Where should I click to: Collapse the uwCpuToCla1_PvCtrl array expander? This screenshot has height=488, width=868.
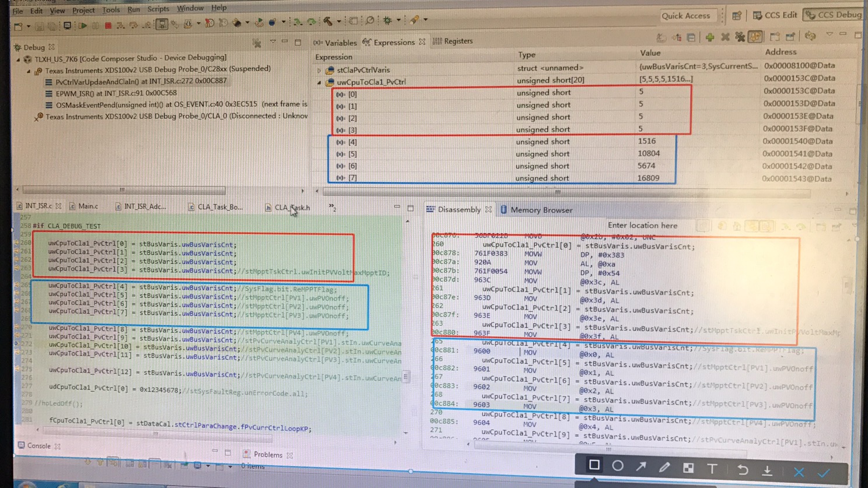coord(318,82)
